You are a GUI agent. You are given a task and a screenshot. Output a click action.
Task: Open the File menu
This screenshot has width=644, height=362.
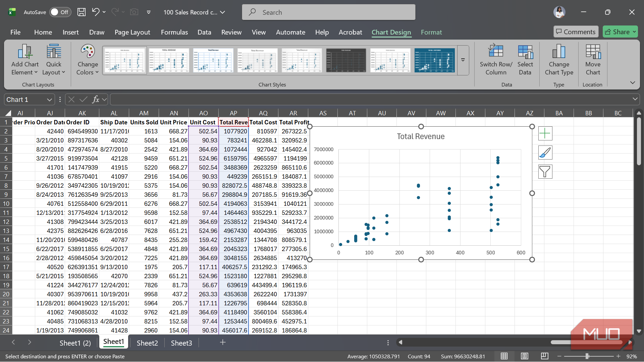(15, 32)
